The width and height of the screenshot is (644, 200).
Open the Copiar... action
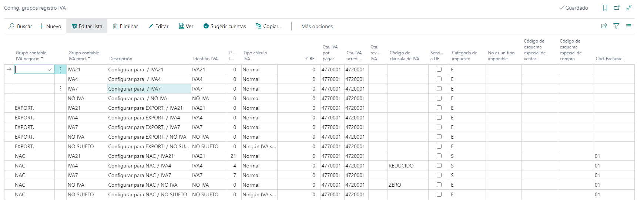click(269, 26)
